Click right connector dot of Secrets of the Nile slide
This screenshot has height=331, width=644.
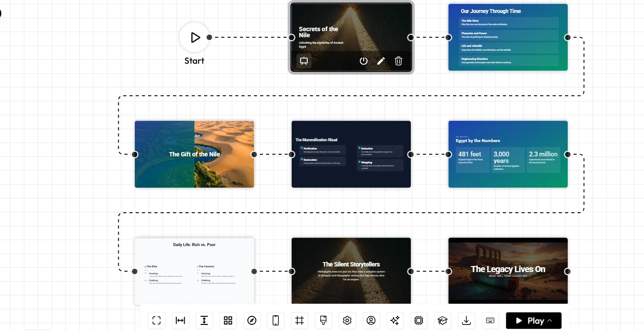coord(411,37)
